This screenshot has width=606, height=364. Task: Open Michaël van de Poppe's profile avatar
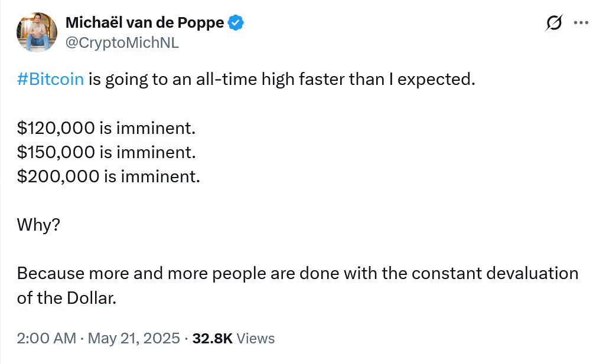click(37, 32)
